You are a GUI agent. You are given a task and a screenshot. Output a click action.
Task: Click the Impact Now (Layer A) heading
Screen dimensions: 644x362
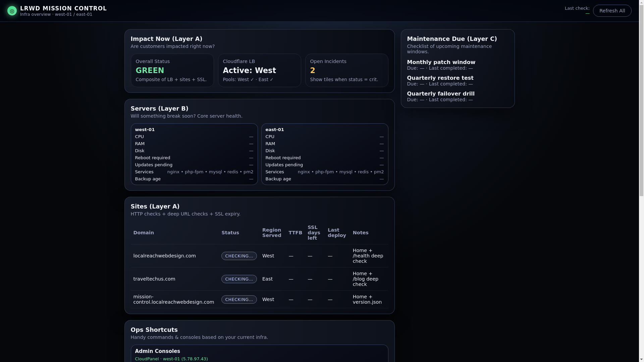click(166, 39)
